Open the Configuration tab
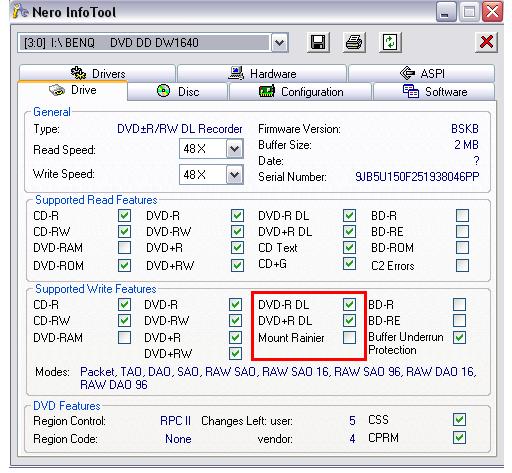The image size is (512, 473). point(301,91)
